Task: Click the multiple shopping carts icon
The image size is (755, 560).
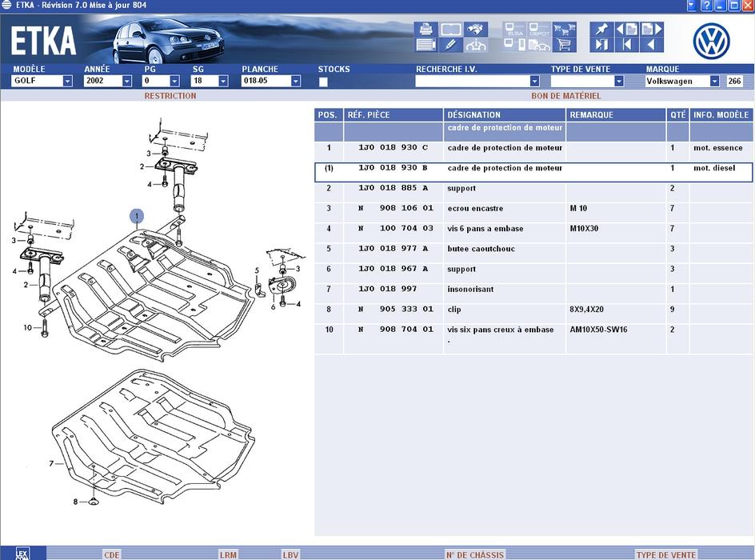Action: point(565,30)
